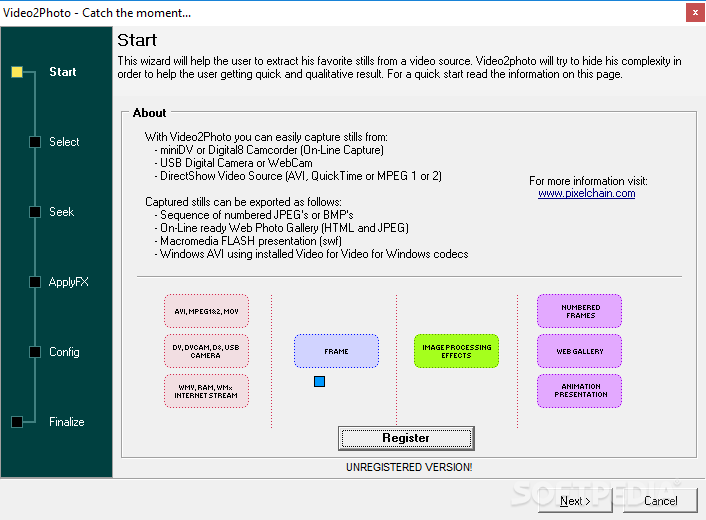Click the black Select step marker

click(35, 142)
